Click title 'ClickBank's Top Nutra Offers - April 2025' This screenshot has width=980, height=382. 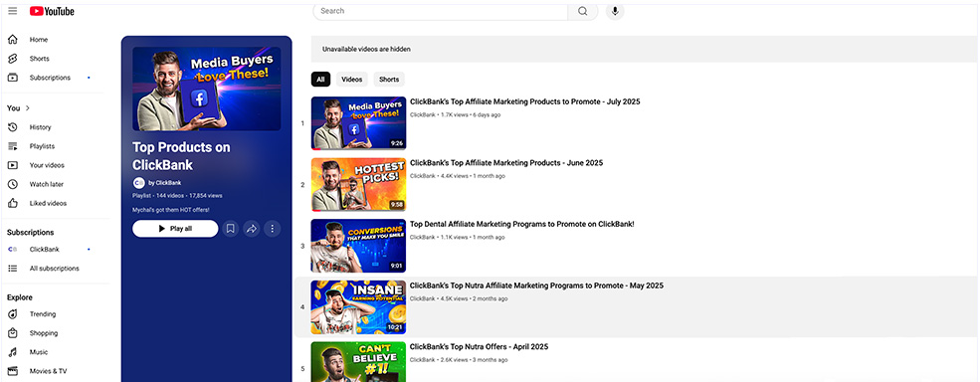(479, 347)
